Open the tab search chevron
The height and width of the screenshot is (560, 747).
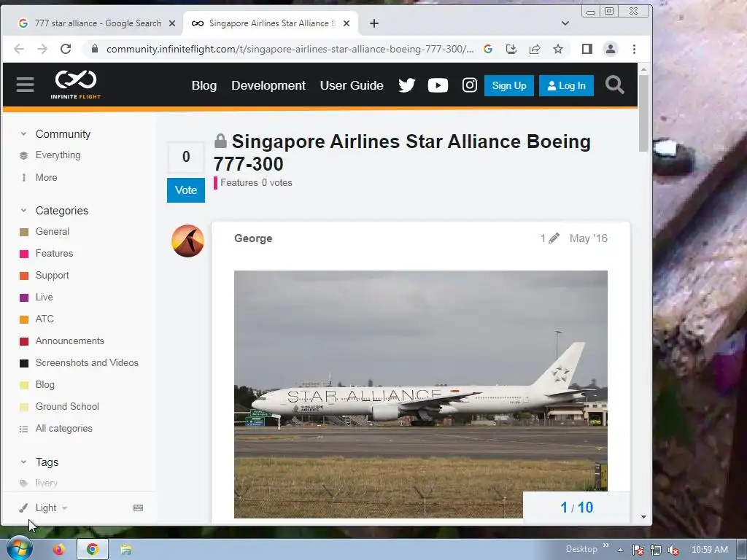(x=565, y=23)
